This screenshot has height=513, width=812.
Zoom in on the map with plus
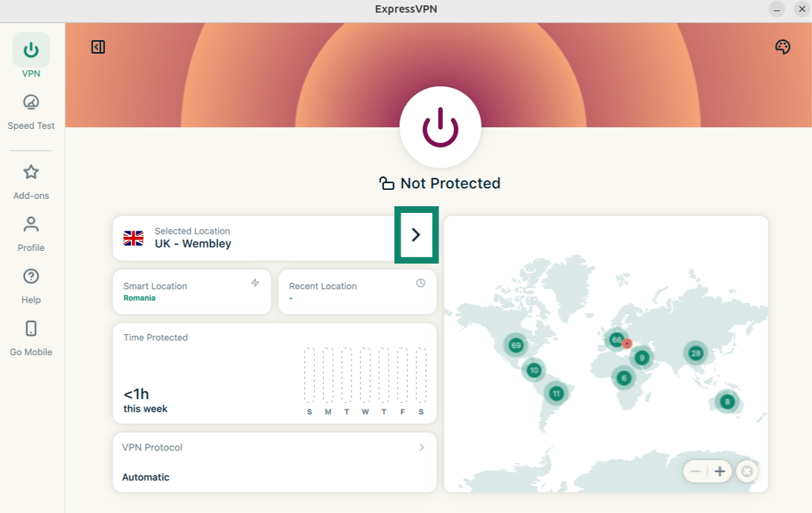720,471
